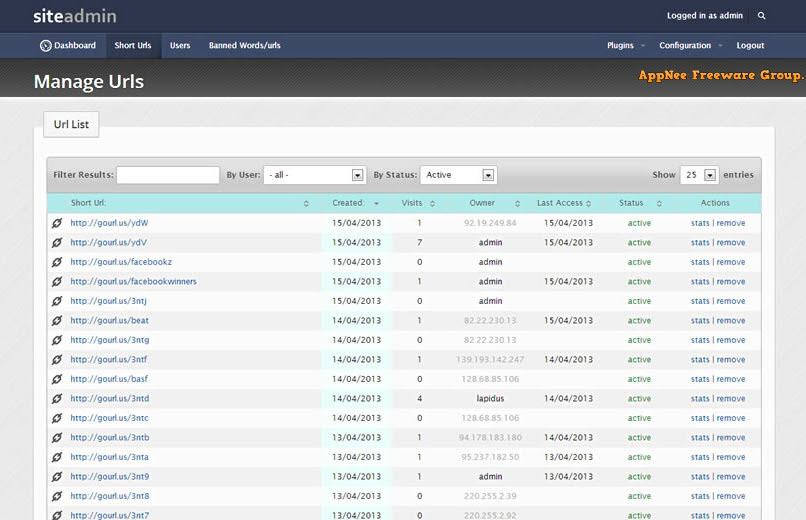Click owner IP 94.178.183.180
The width and height of the screenshot is (806, 520).
coord(490,438)
